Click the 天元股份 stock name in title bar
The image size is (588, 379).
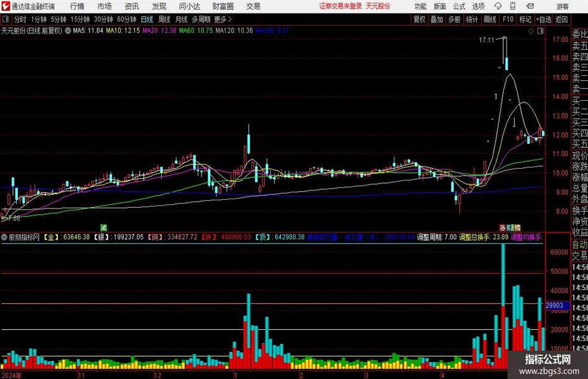coord(378,6)
